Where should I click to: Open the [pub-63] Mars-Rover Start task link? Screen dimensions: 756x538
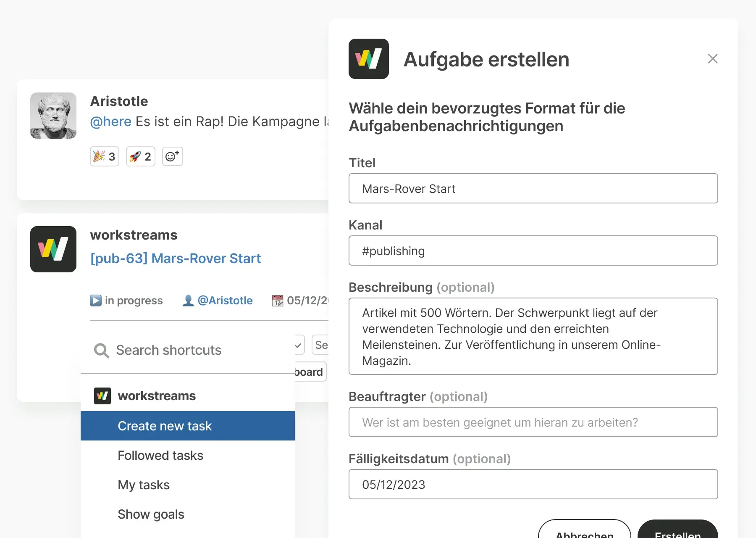tap(176, 258)
